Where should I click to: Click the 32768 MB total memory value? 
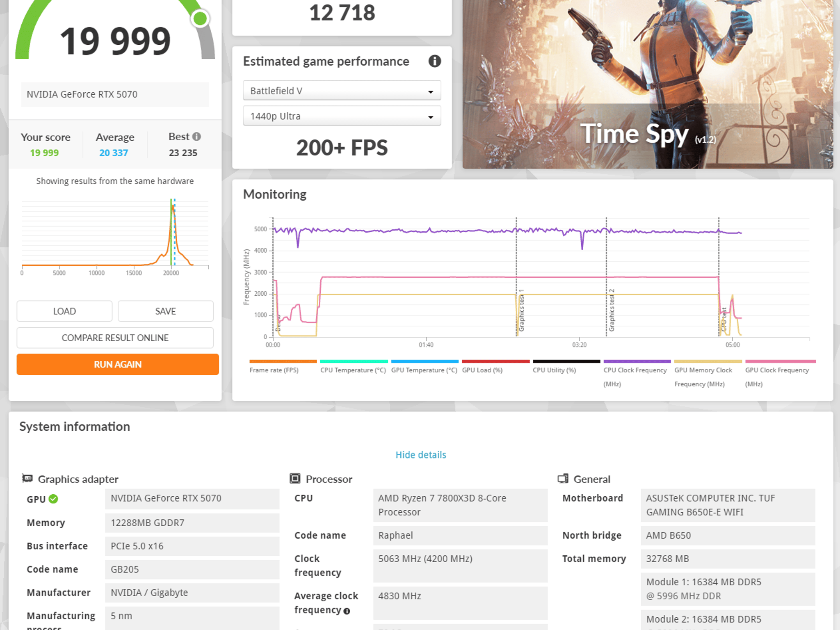[x=728, y=559]
